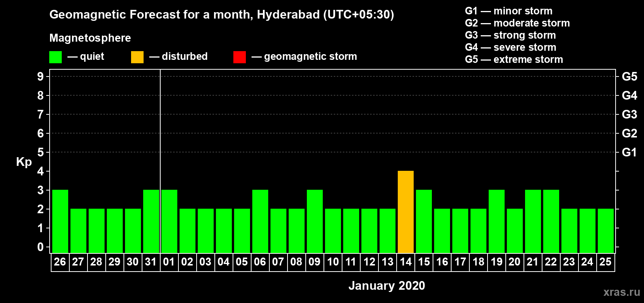Screen dimensions: 644x303
Task: Click the date label 27 on the axis
Action: pyautogui.click(x=78, y=262)
